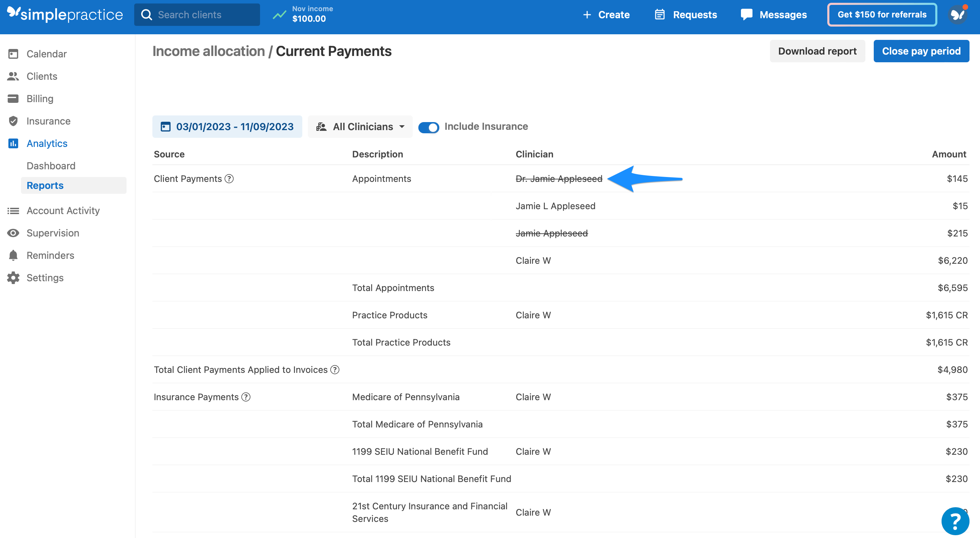
Task: Disable the Include Insurance toggle
Action: 429,127
